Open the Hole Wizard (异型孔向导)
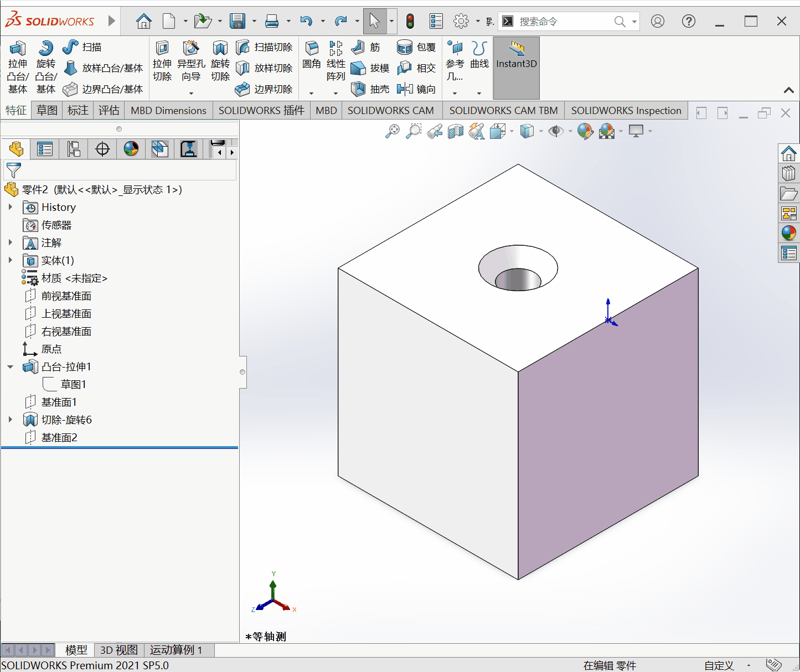This screenshot has width=800, height=672. click(x=191, y=61)
